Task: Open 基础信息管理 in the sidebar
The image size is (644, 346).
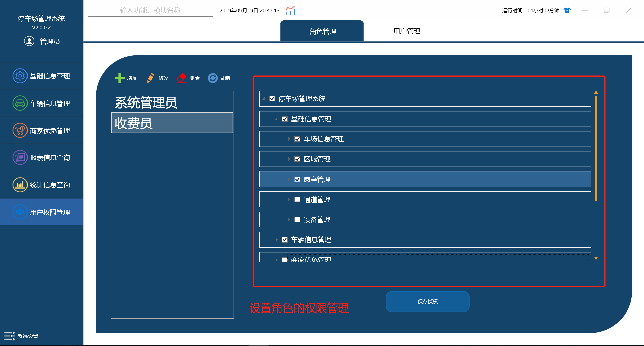Action: (42, 76)
